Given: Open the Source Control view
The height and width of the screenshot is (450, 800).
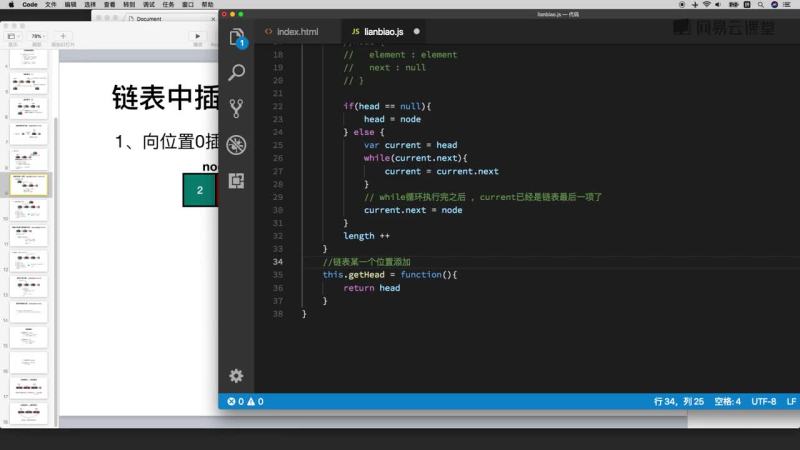Looking at the screenshot, I should [236, 108].
